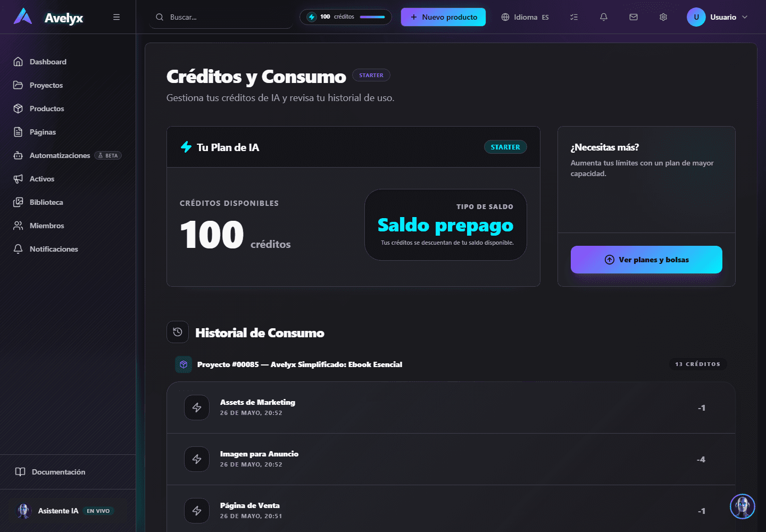
Task: Click Nuevo producto button
Action: [443, 17]
